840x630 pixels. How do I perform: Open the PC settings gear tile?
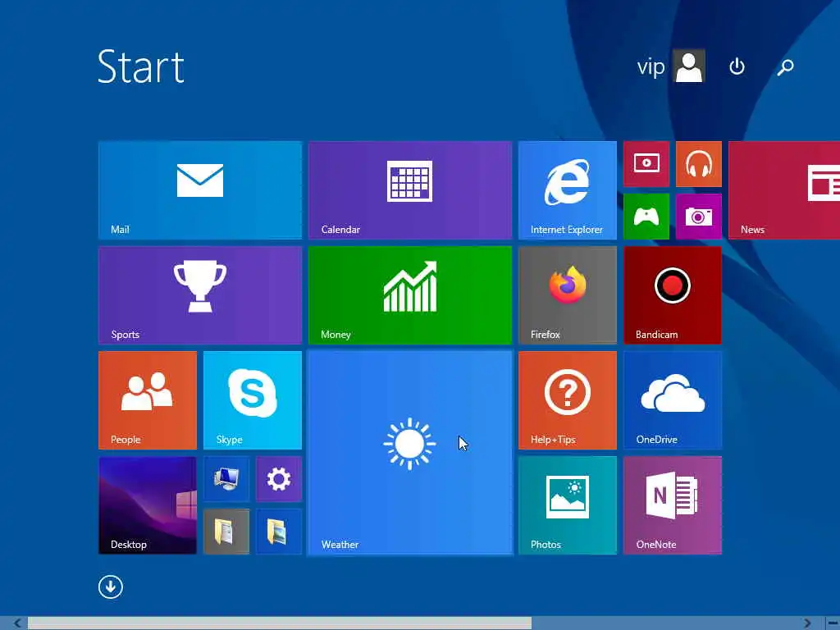279,479
